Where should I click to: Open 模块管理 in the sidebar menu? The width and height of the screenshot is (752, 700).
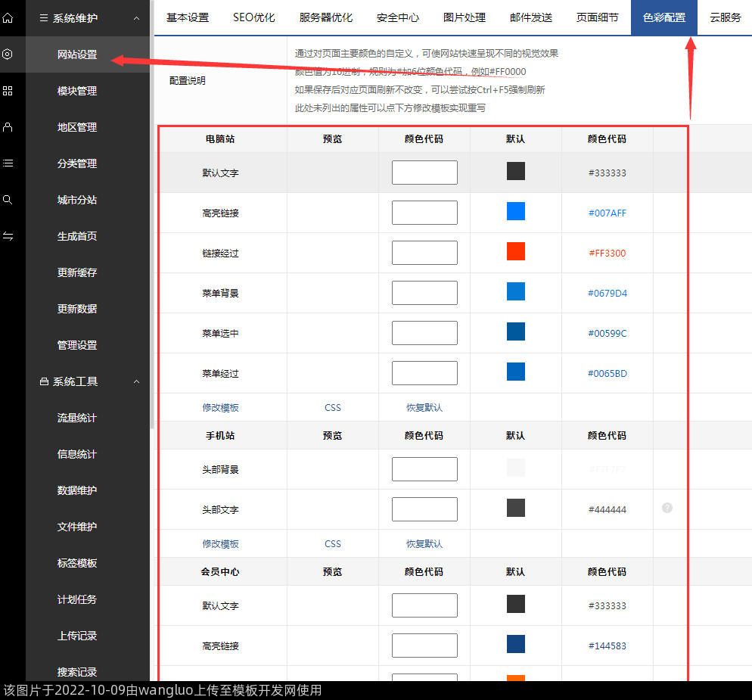click(x=77, y=91)
